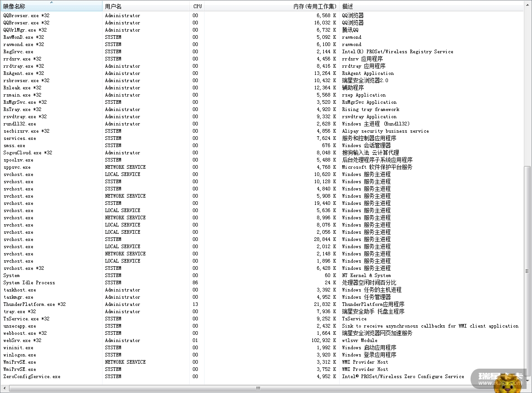Click the 'Microsoft 软件保护平台服务' description
Screen dimensions: 532x393
click(377, 167)
